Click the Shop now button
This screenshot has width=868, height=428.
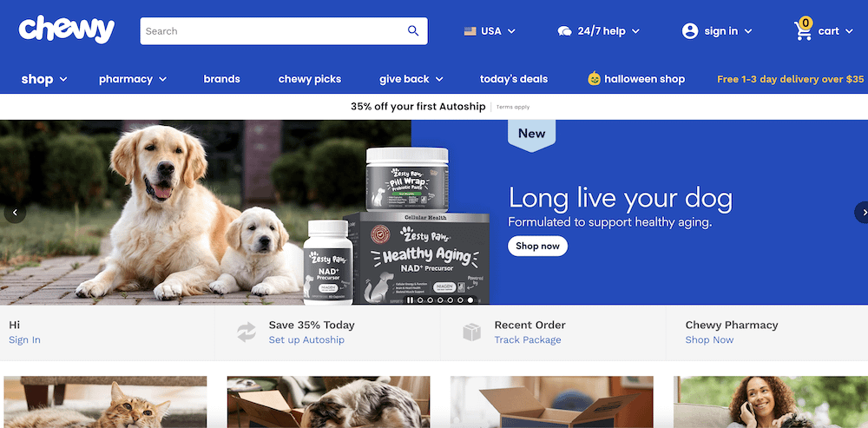(537, 246)
